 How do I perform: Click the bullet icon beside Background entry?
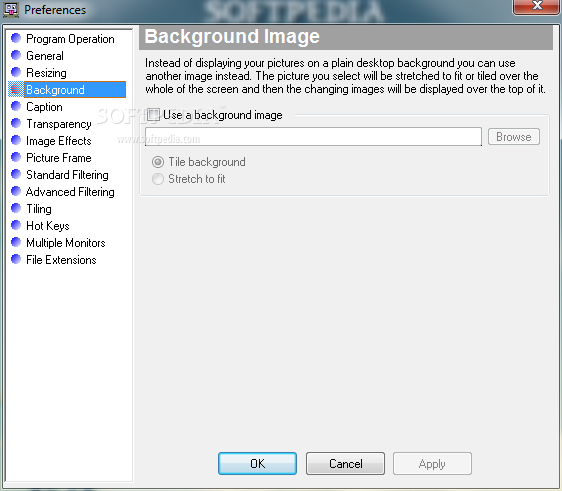[x=16, y=89]
